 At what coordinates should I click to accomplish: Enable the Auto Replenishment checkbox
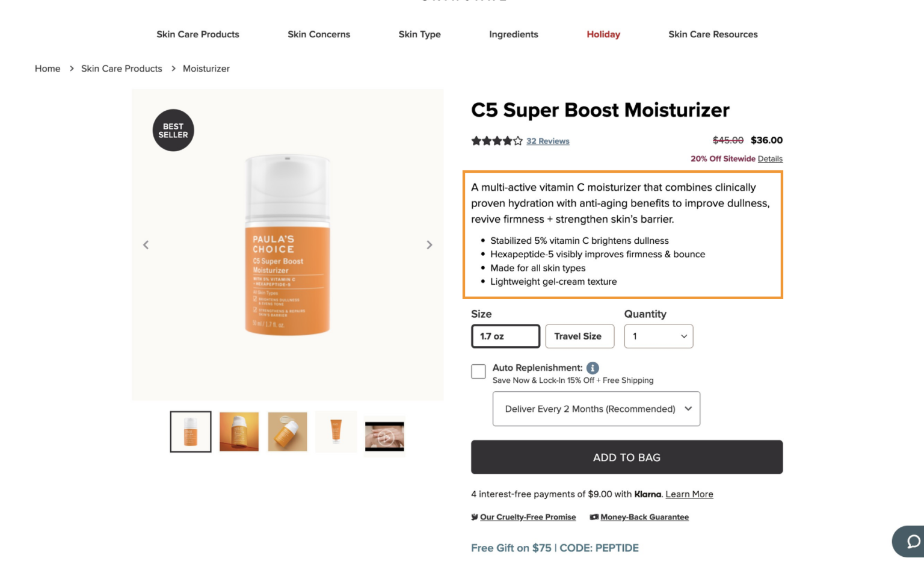[x=478, y=371]
